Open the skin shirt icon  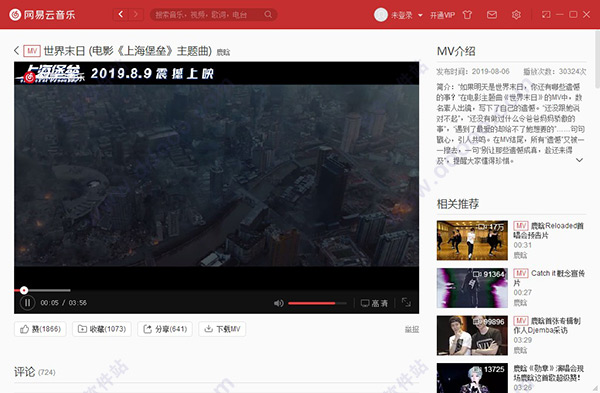[467, 15]
